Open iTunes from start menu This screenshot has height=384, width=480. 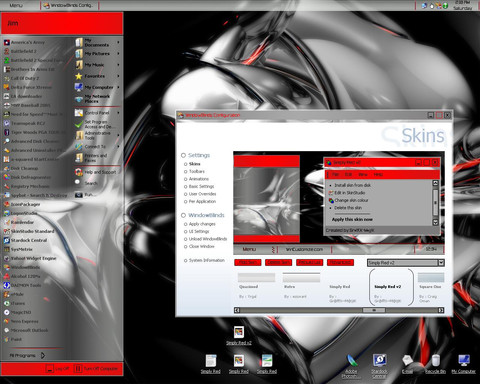(x=14, y=303)
